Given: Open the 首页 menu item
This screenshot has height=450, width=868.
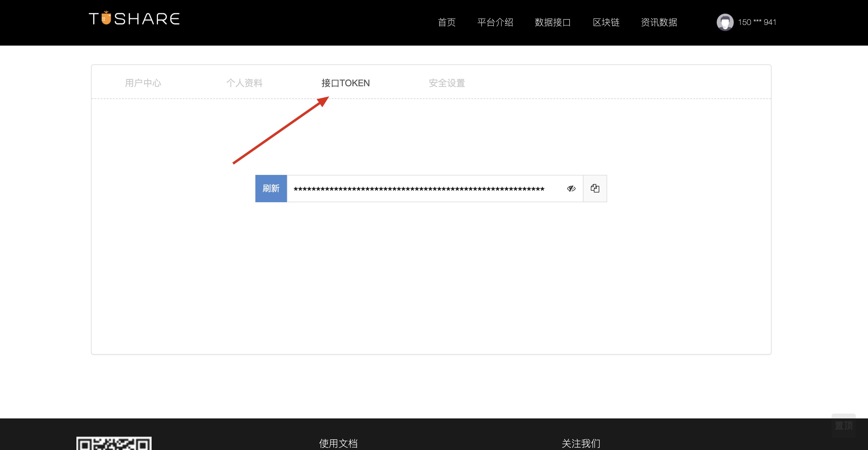Looking at the screenshot, I should pyautogui.click(x=446, y=22).
